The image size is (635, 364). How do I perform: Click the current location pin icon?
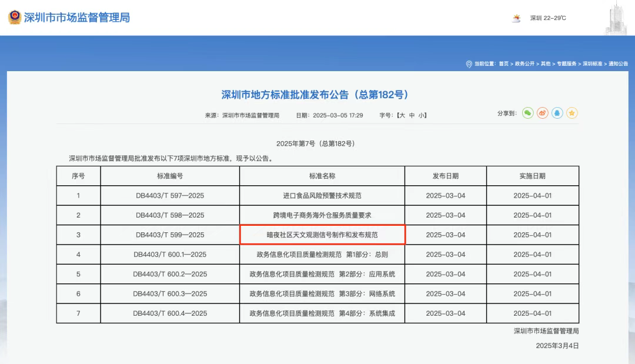pos(469,64)
